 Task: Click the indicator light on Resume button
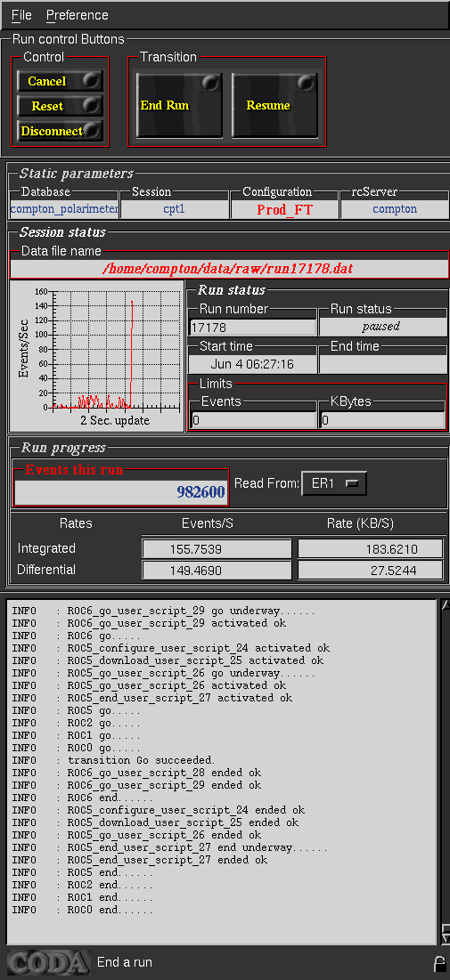tap(306, 83)
